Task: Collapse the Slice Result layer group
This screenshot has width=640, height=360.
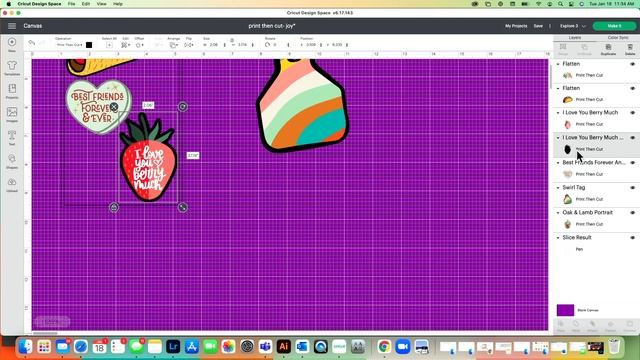Action: click(558, 238)
